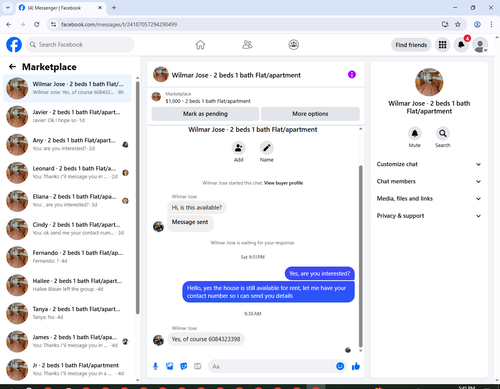This screenshot has height=389, width=500.
Task: Open the apps menu grid icon
Action: tap(442, 45)
